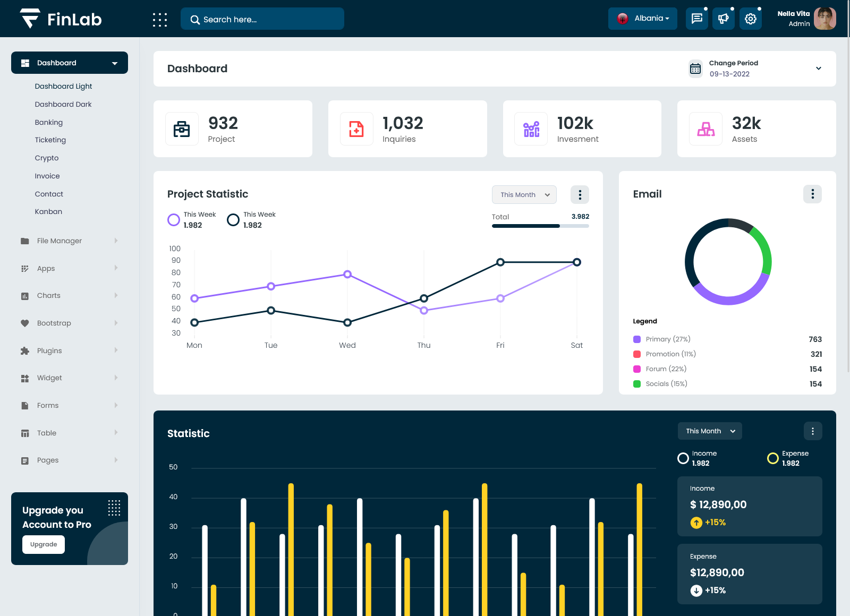Open the Dashboard Dark link
The width and height of the screenshot is (850, 616).
[63, 105]
